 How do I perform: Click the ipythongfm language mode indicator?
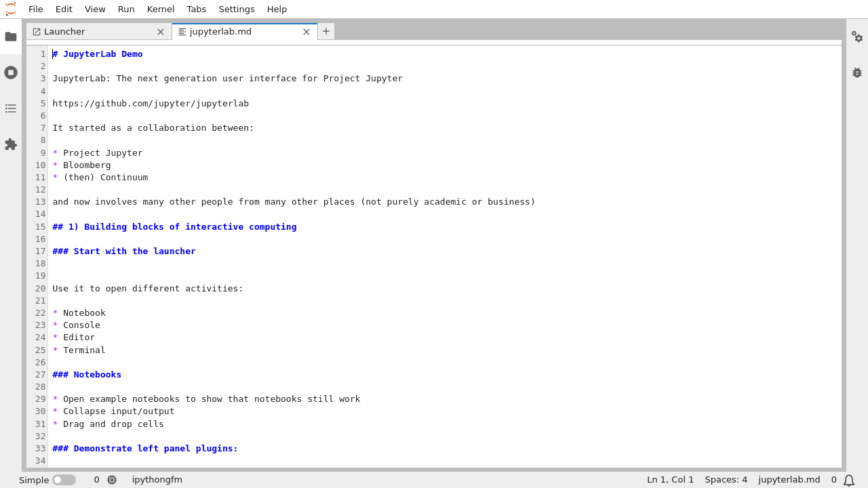point(157,479)
